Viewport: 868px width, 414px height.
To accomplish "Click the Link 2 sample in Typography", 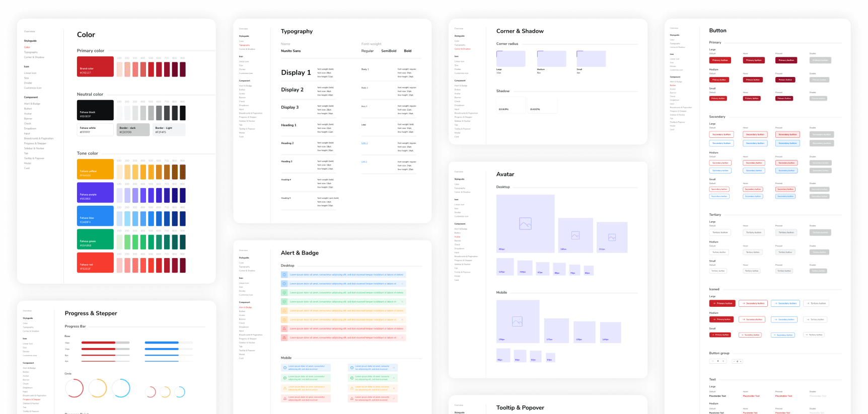I will [x=365, y=161].
